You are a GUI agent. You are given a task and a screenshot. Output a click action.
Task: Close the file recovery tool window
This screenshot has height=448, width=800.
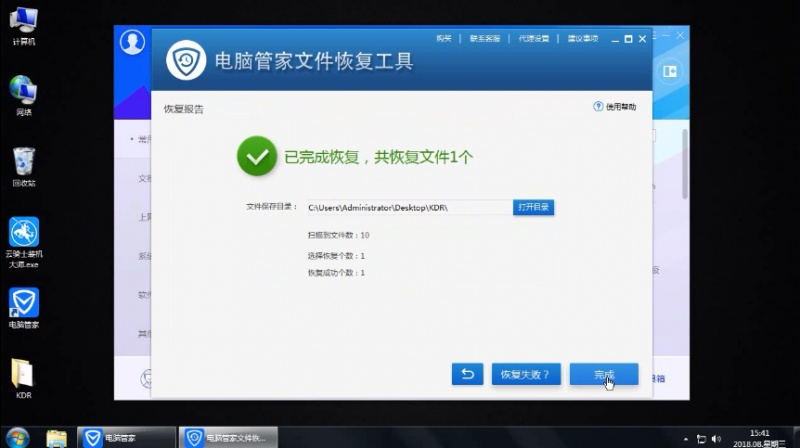642,39
